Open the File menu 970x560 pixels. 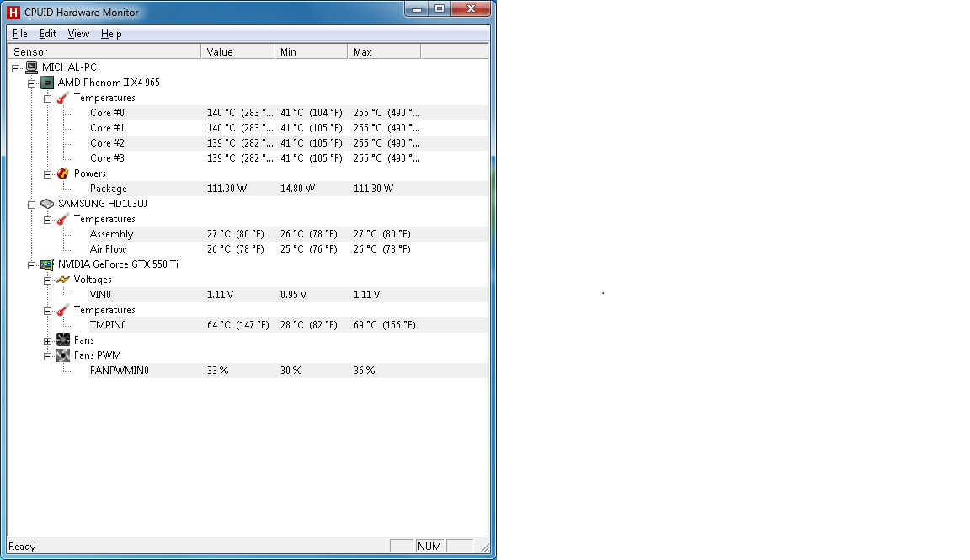click(x=20, y=34)
